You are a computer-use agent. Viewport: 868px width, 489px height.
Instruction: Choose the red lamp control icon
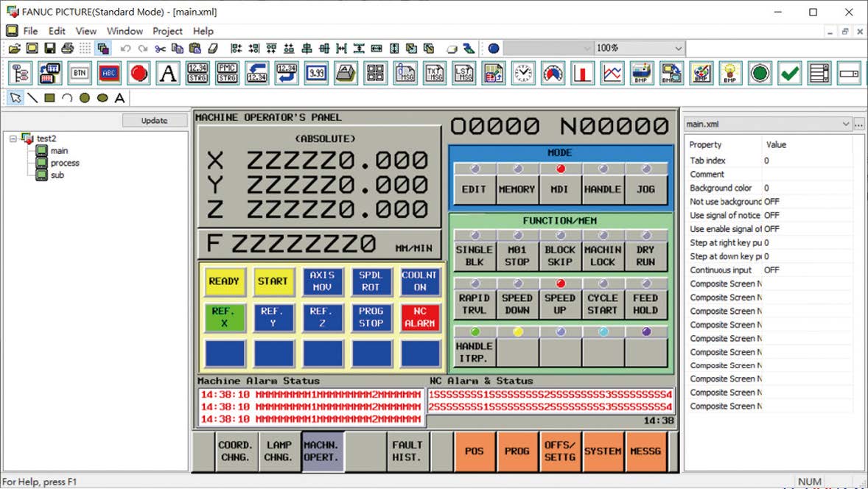coord(139,73)
